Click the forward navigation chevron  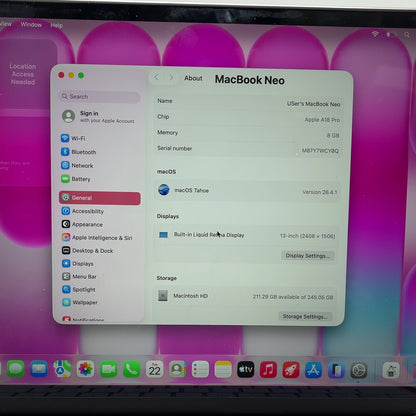(x=171, y=77)
